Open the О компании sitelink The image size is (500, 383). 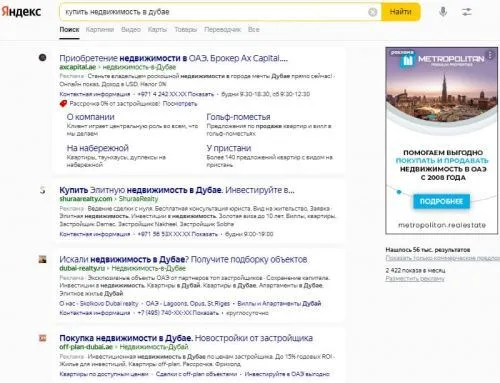(90, 117)
